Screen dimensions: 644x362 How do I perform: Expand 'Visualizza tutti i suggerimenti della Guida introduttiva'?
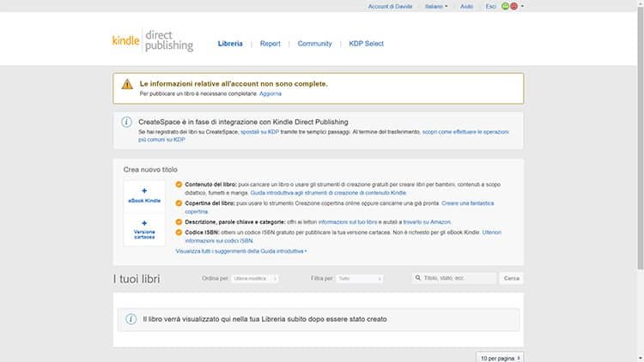coord(241,250)
